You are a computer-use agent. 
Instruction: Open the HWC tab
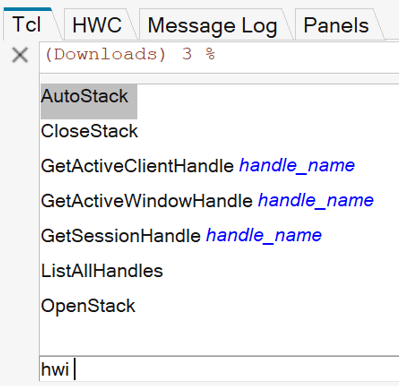point(97,25)
